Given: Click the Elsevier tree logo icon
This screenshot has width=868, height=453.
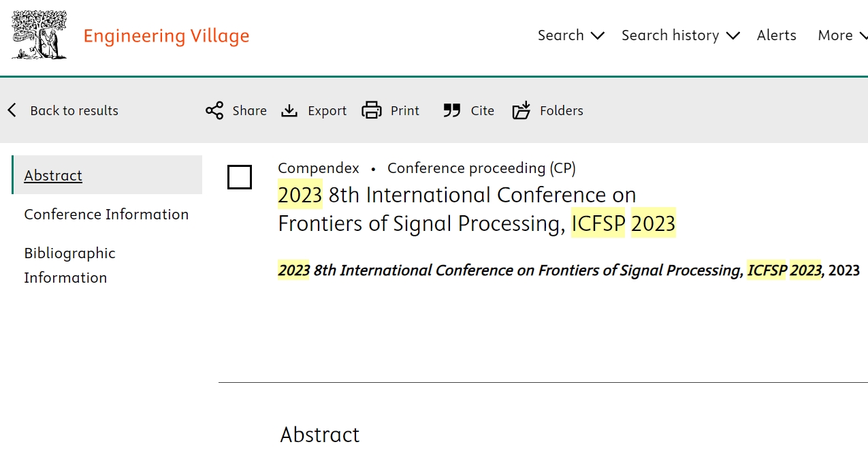Looking at the screenshot, I should pyautogui.click(x=39, y=35).
